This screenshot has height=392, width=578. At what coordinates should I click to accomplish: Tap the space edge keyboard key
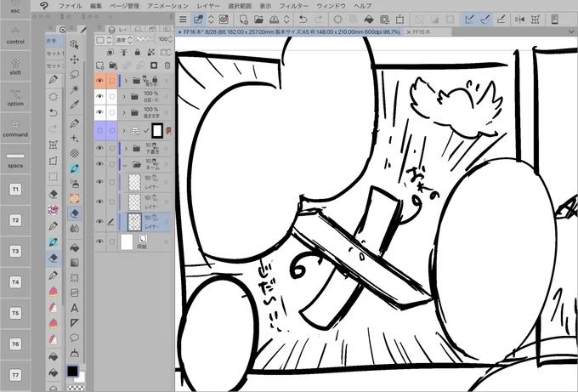[x=15, y=159]
